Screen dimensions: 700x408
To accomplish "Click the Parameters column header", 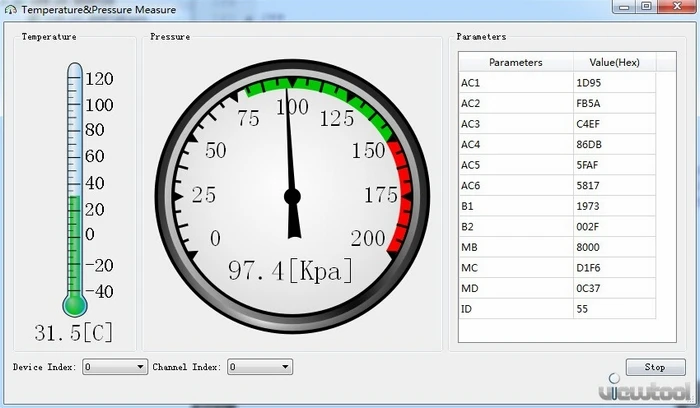I will (x=516, y=62).
